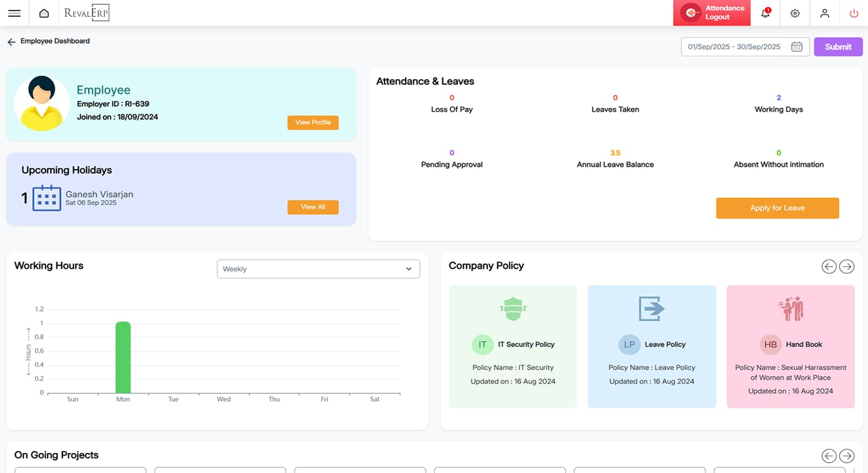Viewport: 868px width, 473px height.
Task: Click Company Policy next arrow
Action: click(847, 266)
